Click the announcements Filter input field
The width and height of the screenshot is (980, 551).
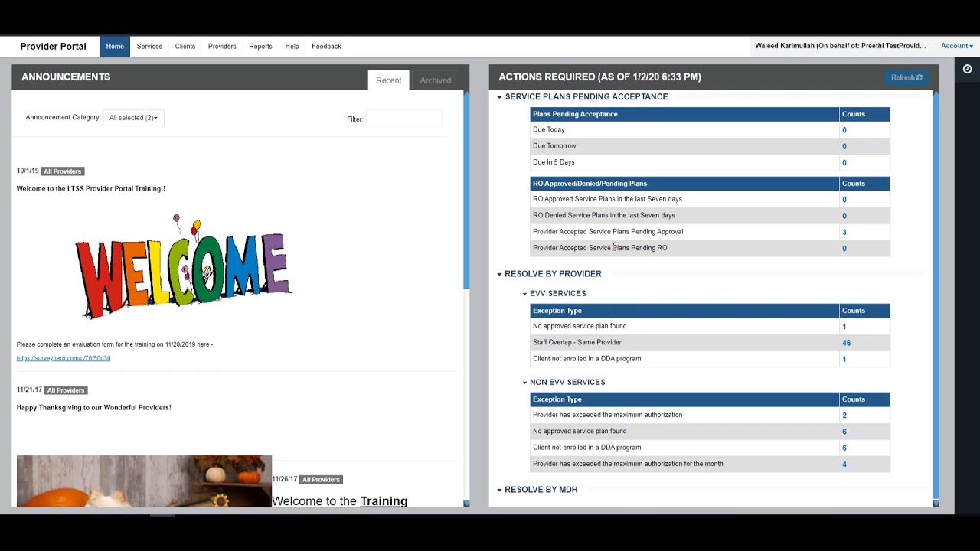coord(404,119)
